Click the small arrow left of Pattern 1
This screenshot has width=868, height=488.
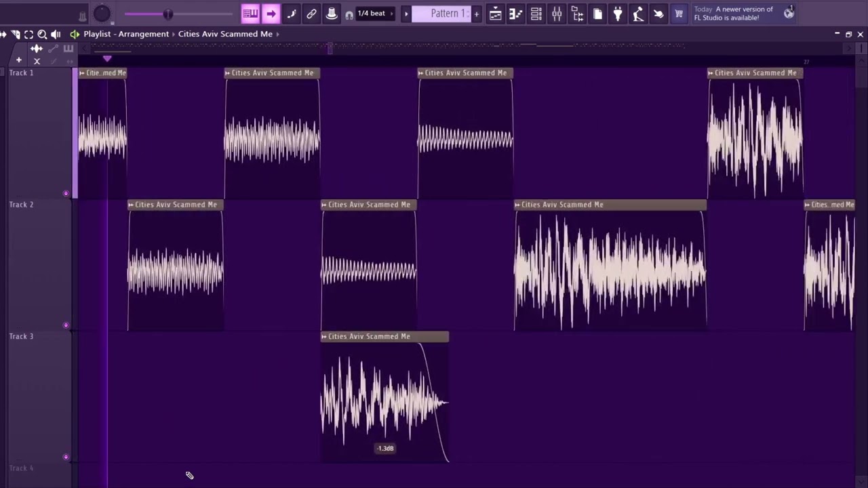point(406,14)
